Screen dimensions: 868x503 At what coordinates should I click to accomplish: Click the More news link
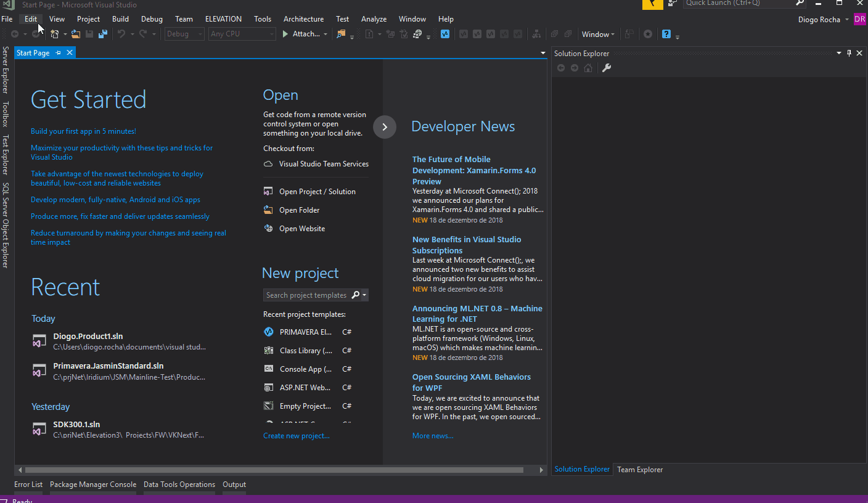click(433, 436)
